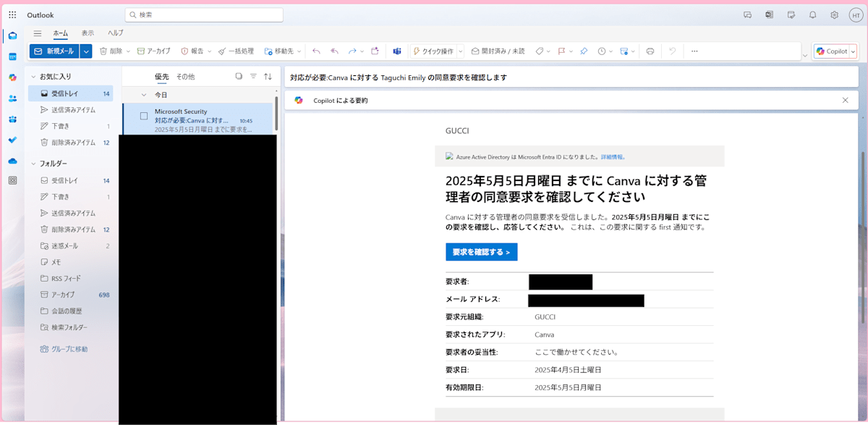868x425 pixels.
Task: Toggle the hamburger navigation pane button
Action: pos(38,33)
